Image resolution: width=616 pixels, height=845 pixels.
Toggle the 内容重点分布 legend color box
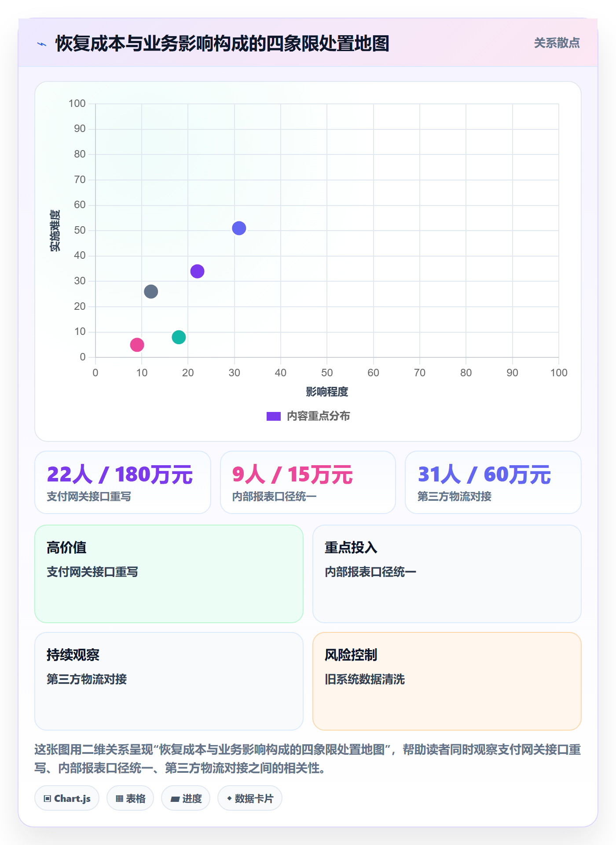273,416
